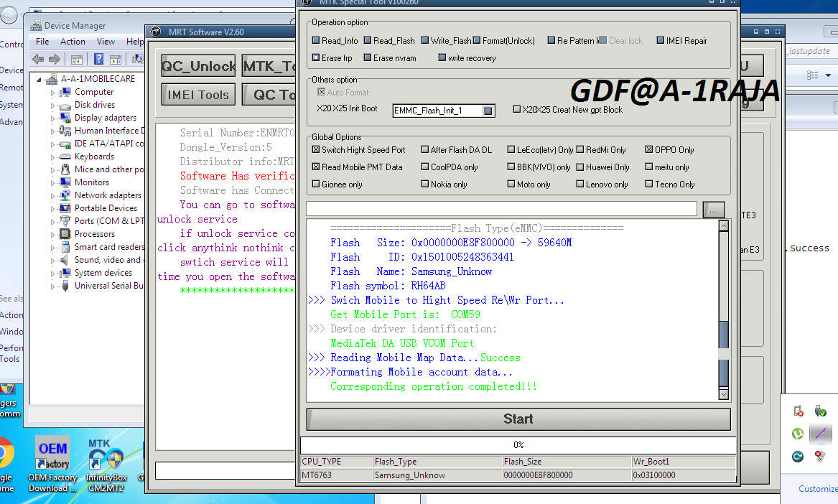Tick the Write_Flash checkbox

pyautogui.click(x=425, y=40)
